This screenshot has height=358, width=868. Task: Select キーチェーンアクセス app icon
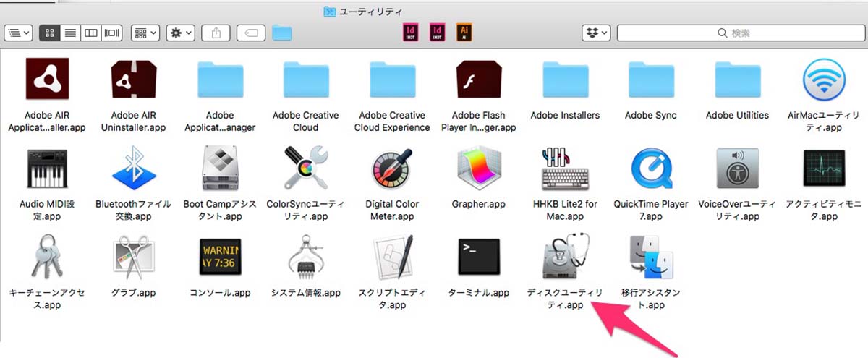tap(47, 258)
